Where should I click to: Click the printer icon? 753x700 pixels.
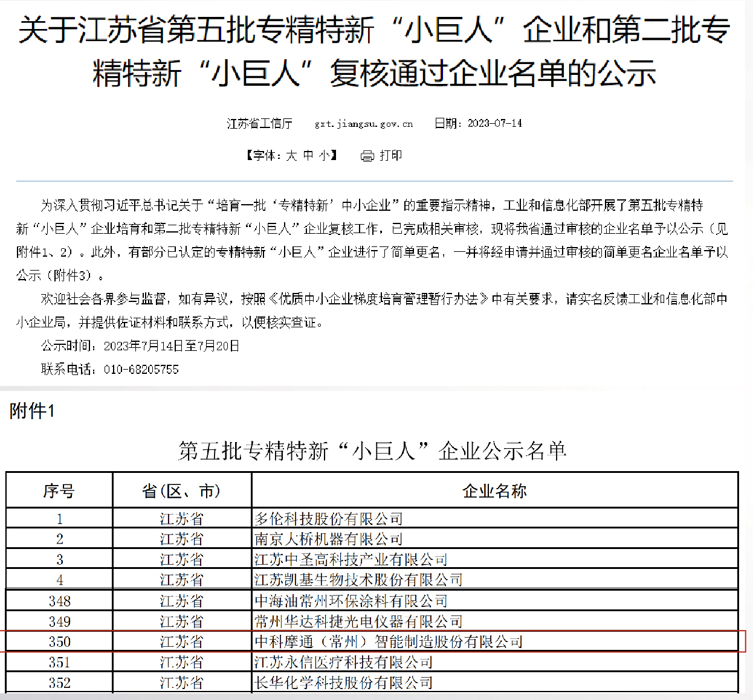click(367, 156)
